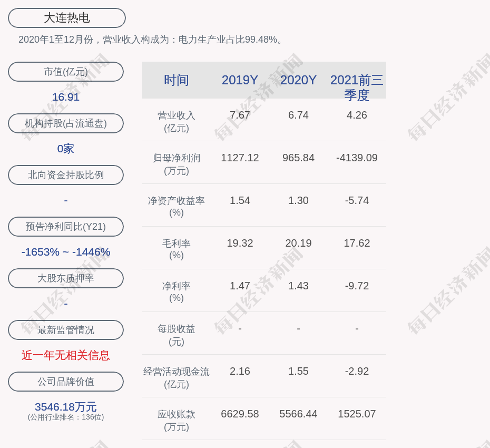490x448 pixels.
Task: Click the 2021 revenue value 4.26
Action: pyautogui.click(x=357, y=115)
